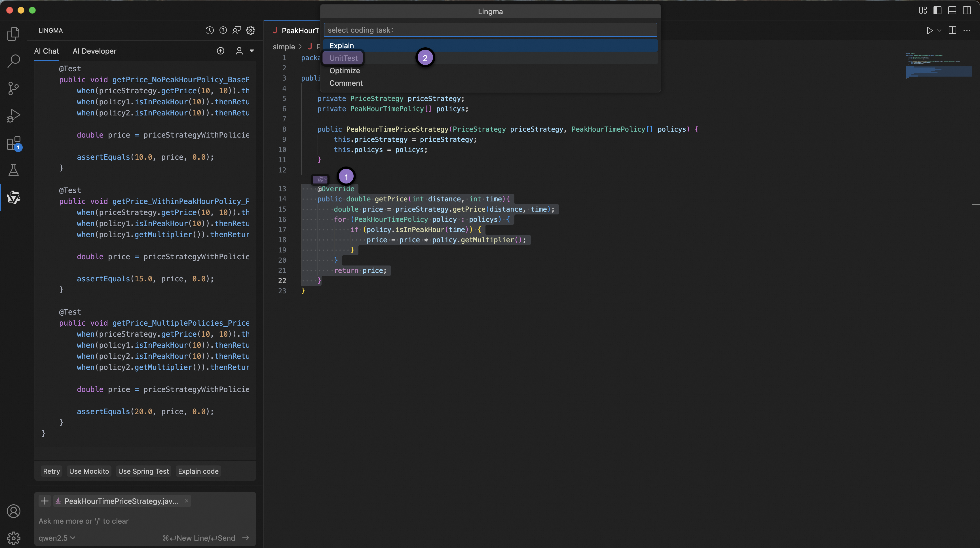The height and width of the screenshot is (548, 980).
Task: Click the Use Mockito button
Action: tap(89, 471)
